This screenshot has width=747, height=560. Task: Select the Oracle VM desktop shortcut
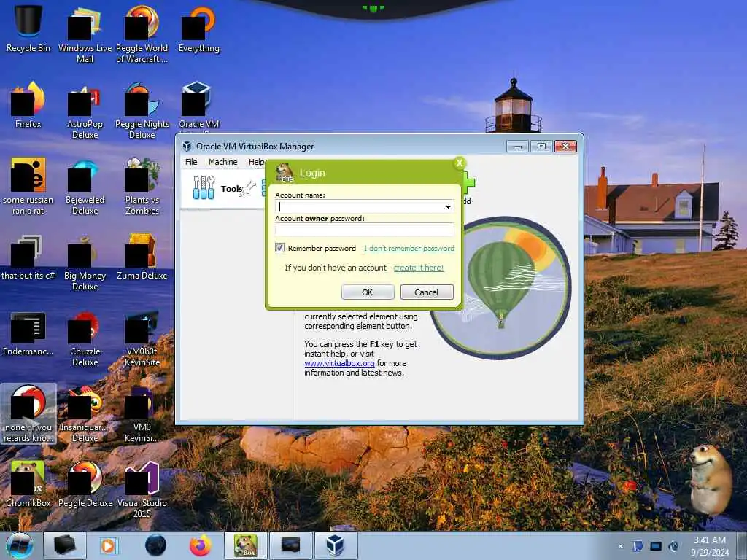(x=198, y=105)
